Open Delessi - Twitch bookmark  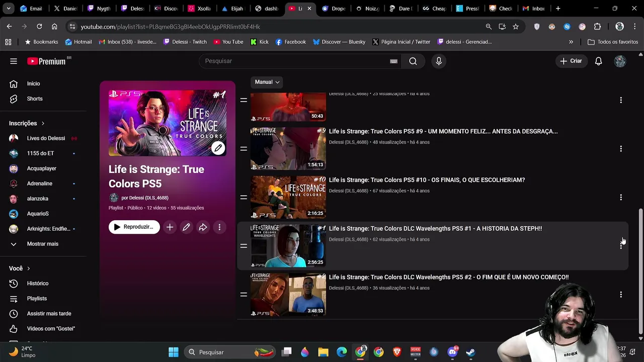pos(185,42)
